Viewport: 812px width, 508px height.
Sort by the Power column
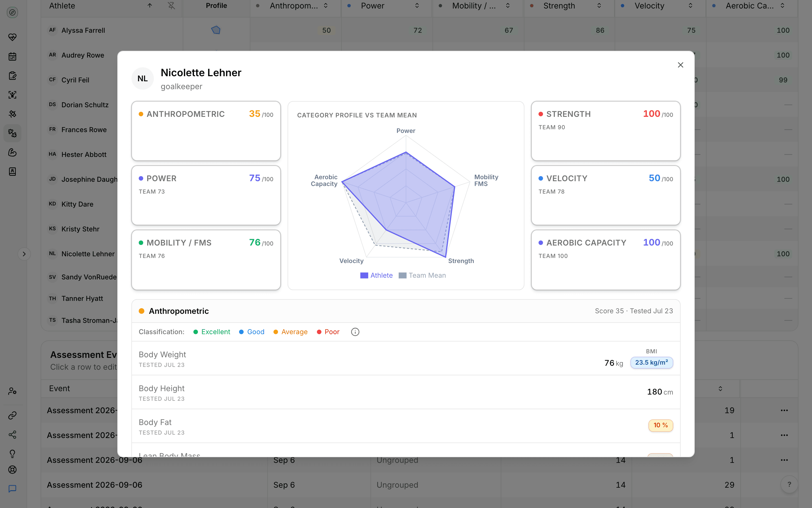point(417,6)
